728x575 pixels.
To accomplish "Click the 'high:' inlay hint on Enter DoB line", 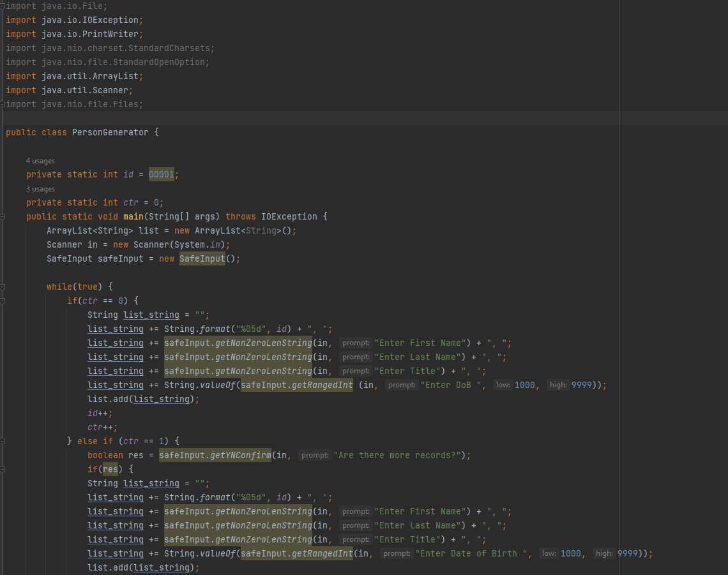I will [558, 385].
